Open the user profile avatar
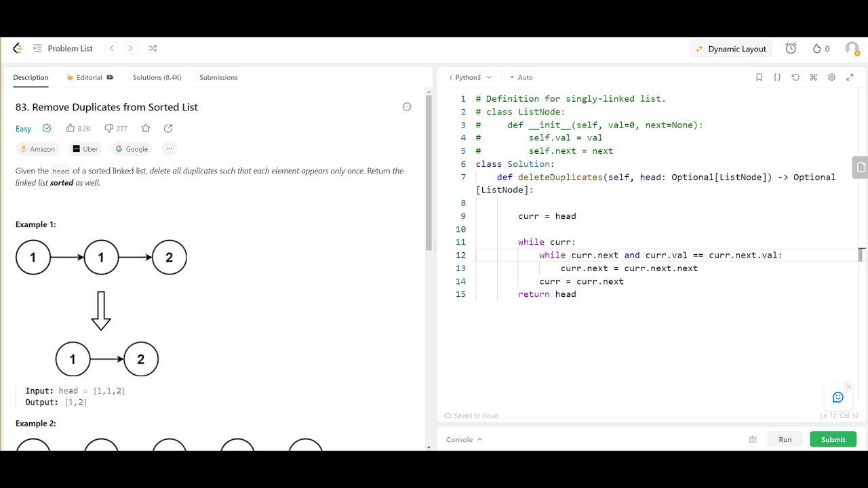 852,48
